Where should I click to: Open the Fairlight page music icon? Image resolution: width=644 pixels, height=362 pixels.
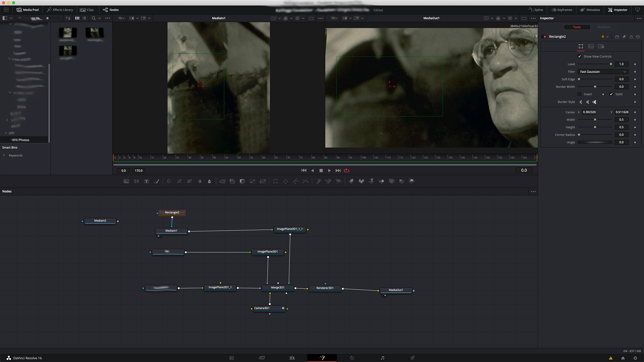(382, 358)
